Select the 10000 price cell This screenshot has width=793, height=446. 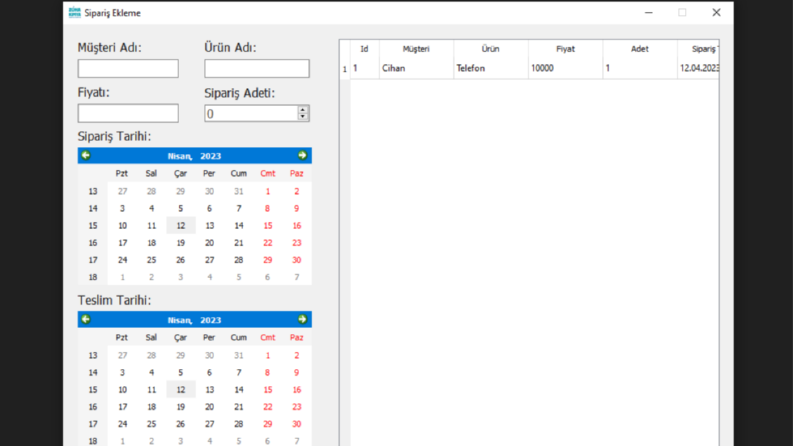point(565,68)
